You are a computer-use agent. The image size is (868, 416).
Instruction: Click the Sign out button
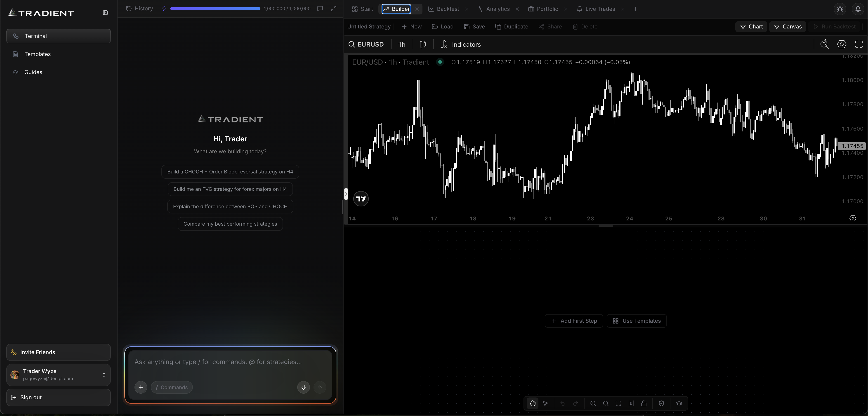point(58,397)
